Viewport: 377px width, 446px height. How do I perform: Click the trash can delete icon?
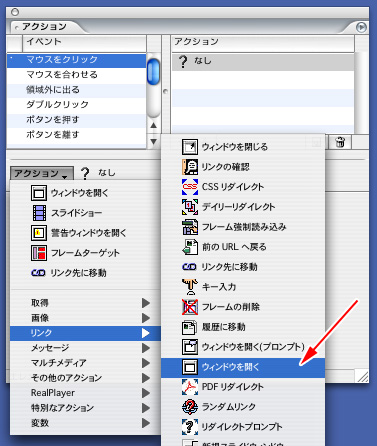(340, 142)
